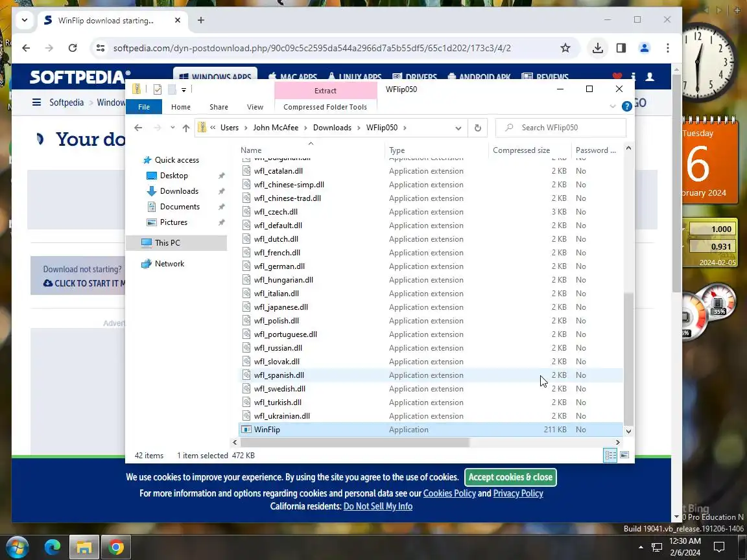747x560 pixels.
Task: Switch to the View ribbon tab
Action: pos(255,107)
